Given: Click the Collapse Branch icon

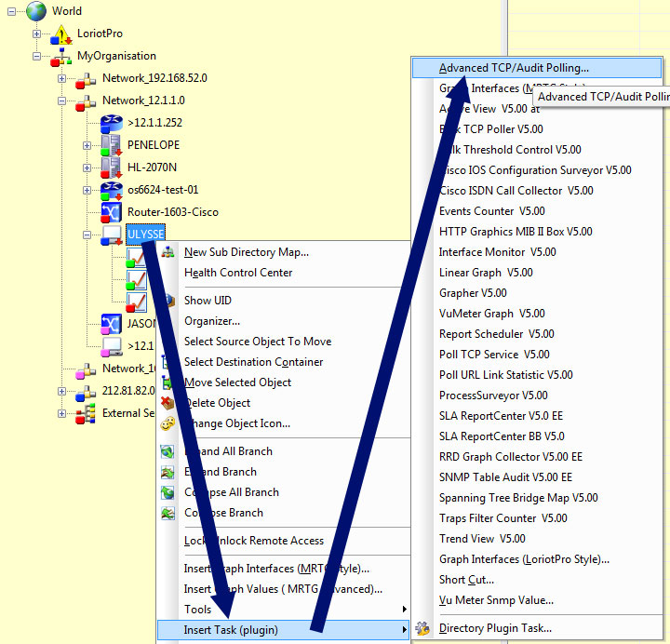Looking at the screenshot, I should click(167, 513).
